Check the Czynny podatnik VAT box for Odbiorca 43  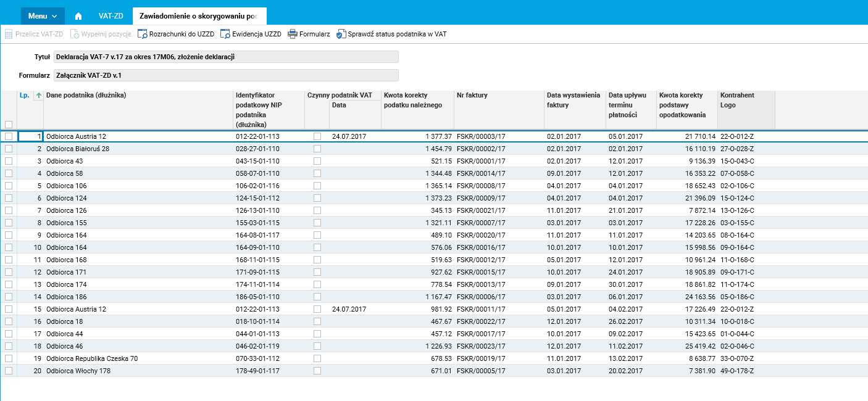click(317, 161)
